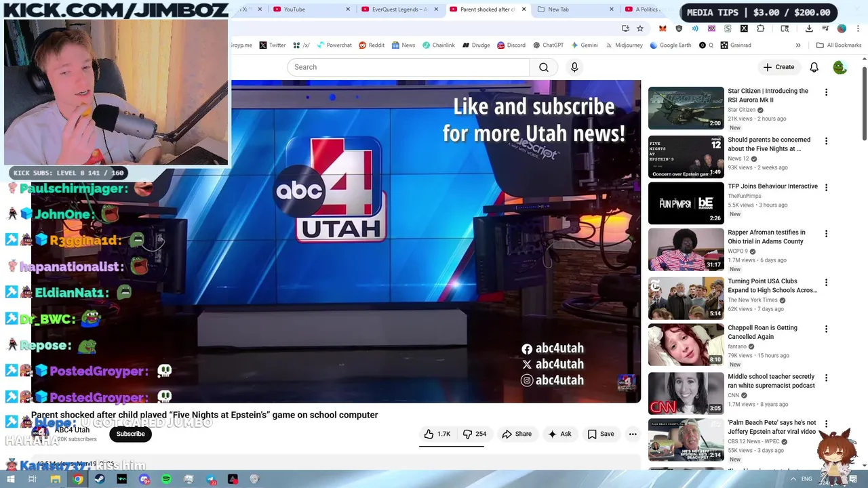868x488 pixels.
Task: Like the ABC4 Utah video
Action: [x=437, y=434]
